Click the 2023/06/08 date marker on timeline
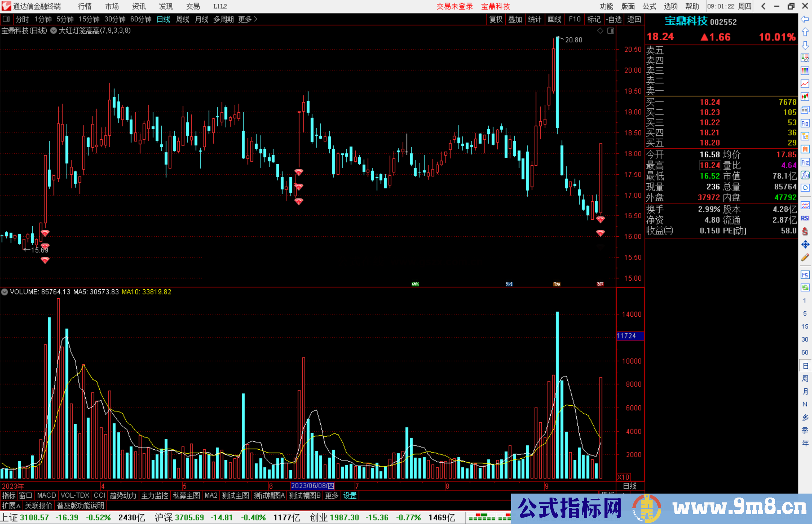The width and height of the screenshot is (812, 524). [x=313, y=486]
